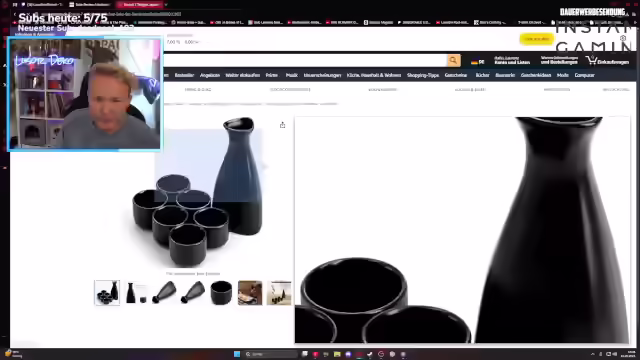Open Neuerscheinungen in the nav bar

pos(322,75)
